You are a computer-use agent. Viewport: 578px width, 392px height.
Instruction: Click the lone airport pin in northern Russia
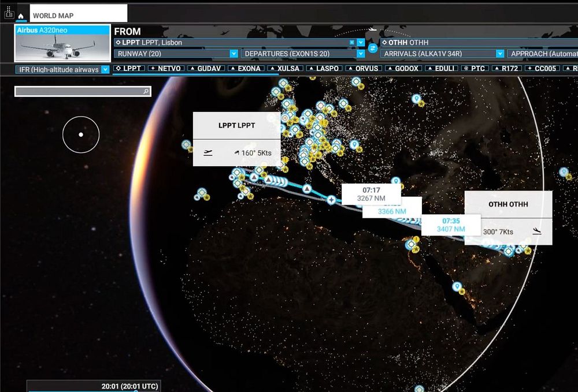tap(416, 98)
